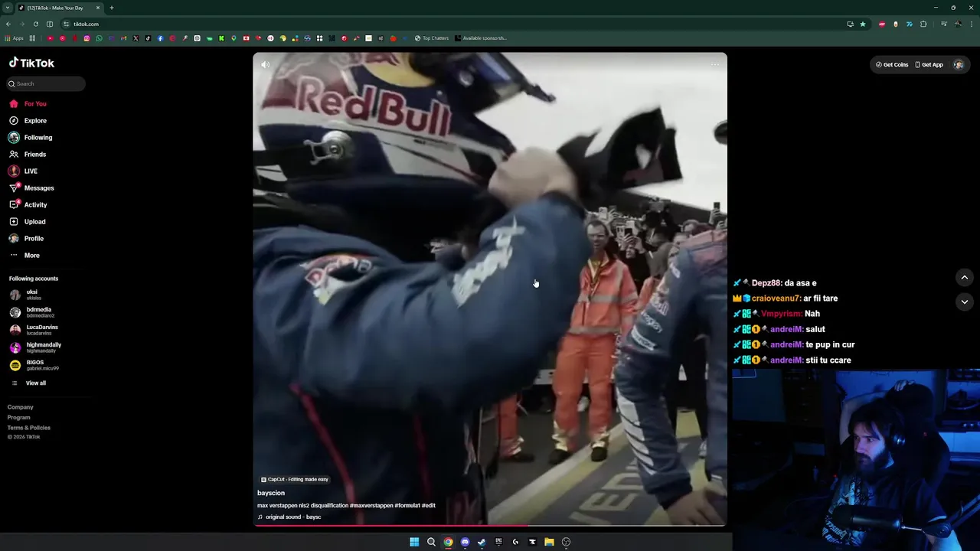980x551 pixels.
Task: Open Messages in TikTok sidebar
Action: click(31, 188)
